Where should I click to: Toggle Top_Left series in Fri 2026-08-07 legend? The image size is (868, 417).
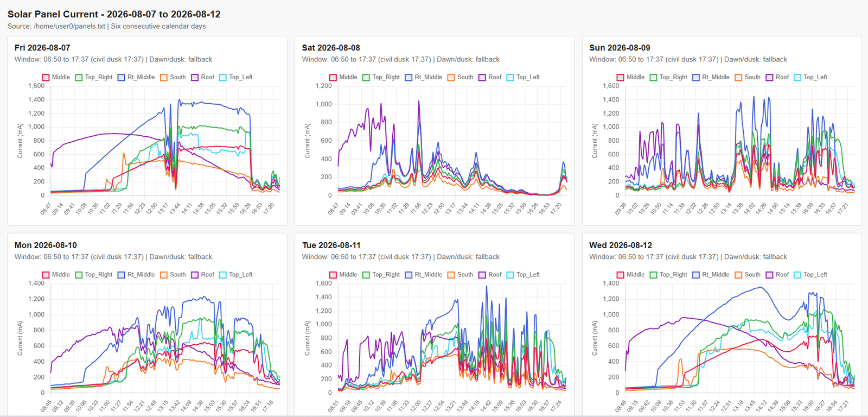pos(236,77)
